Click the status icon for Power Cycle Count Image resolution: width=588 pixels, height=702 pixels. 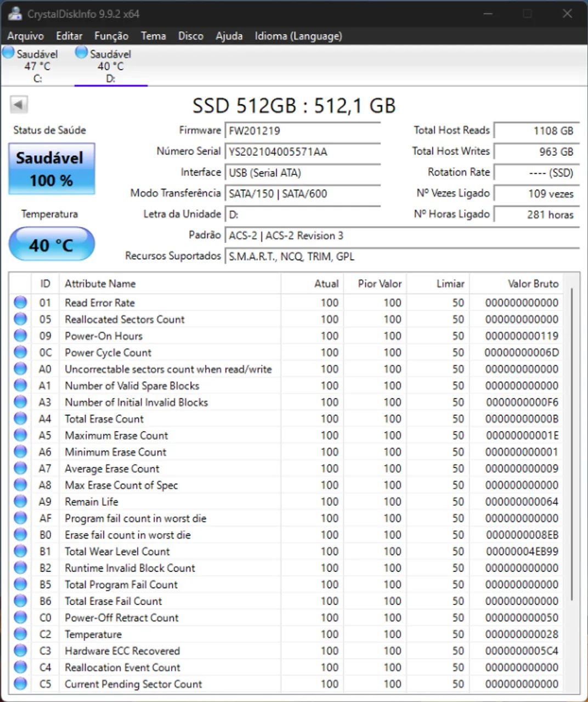(x=20, y=352)
